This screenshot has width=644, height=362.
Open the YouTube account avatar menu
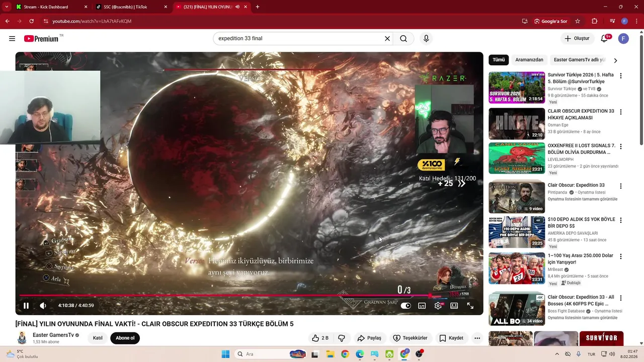623,39
